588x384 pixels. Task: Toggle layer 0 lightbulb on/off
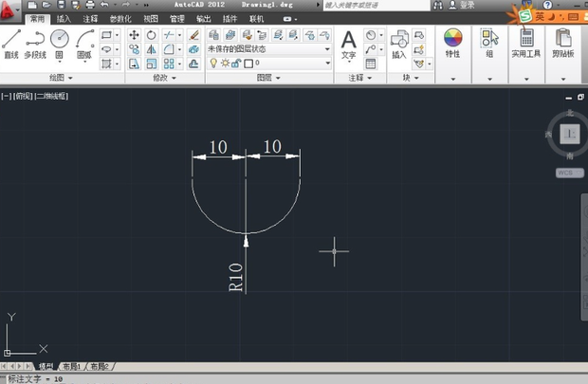point(213,63)
